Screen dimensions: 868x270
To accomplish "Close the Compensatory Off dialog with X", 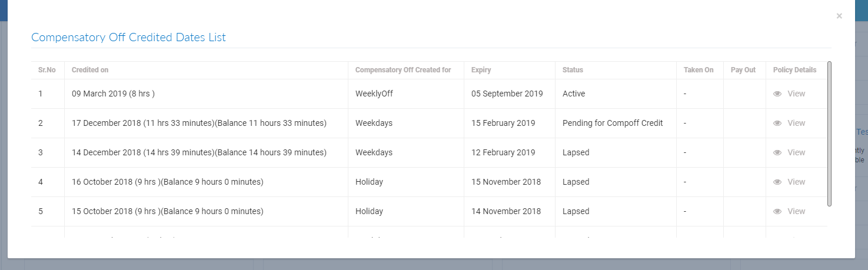I will tap(839, 16).
